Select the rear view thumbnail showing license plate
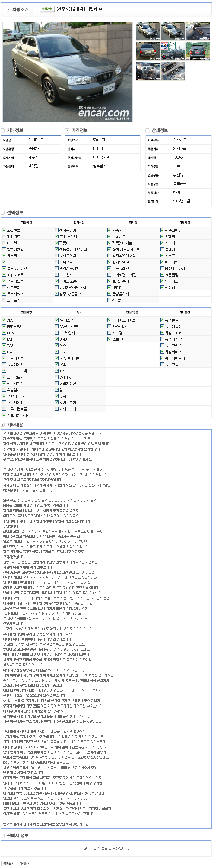The width and height of the screenshot is (213, 868). (148, 51)
